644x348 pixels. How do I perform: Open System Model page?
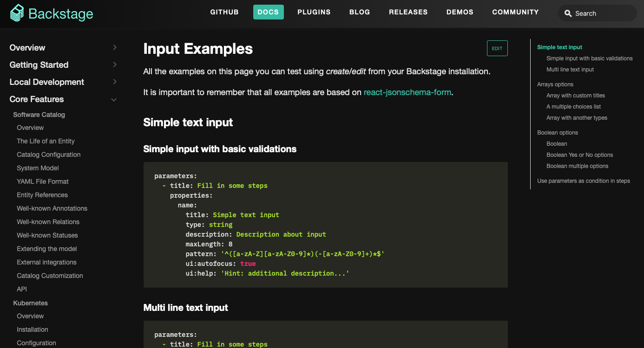pos(38,168)
